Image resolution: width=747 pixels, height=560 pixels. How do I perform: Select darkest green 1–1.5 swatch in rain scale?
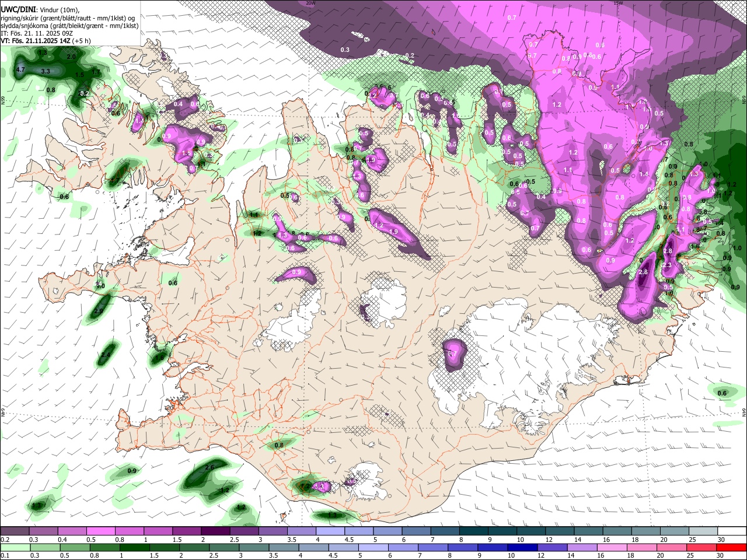(x=134, y=547)
